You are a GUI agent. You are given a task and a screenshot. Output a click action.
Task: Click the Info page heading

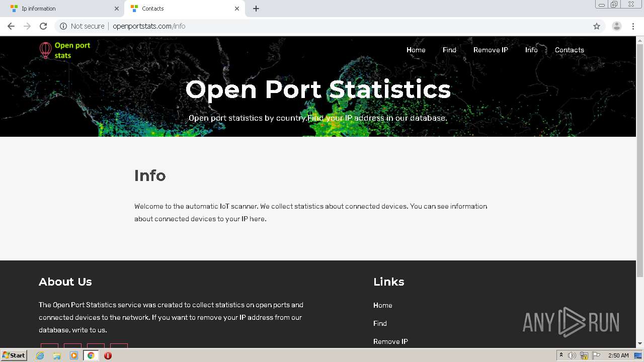(150, 175)
